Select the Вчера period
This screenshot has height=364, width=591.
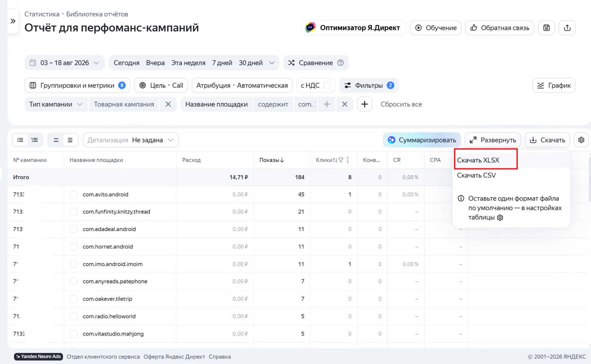[155, 63]
